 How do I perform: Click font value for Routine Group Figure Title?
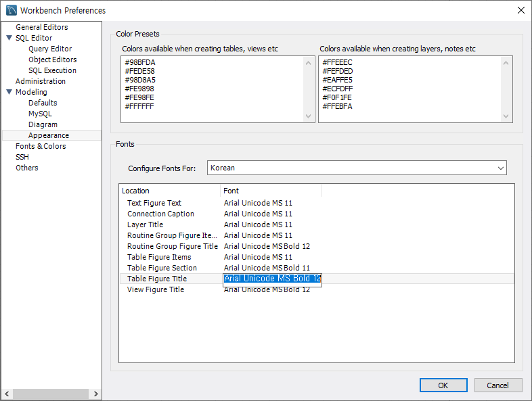pos(267,246)
